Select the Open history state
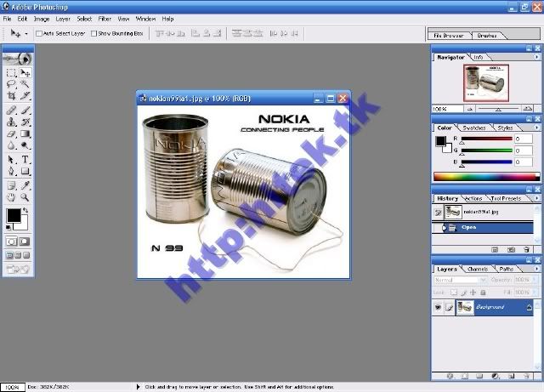 [483, 227]
